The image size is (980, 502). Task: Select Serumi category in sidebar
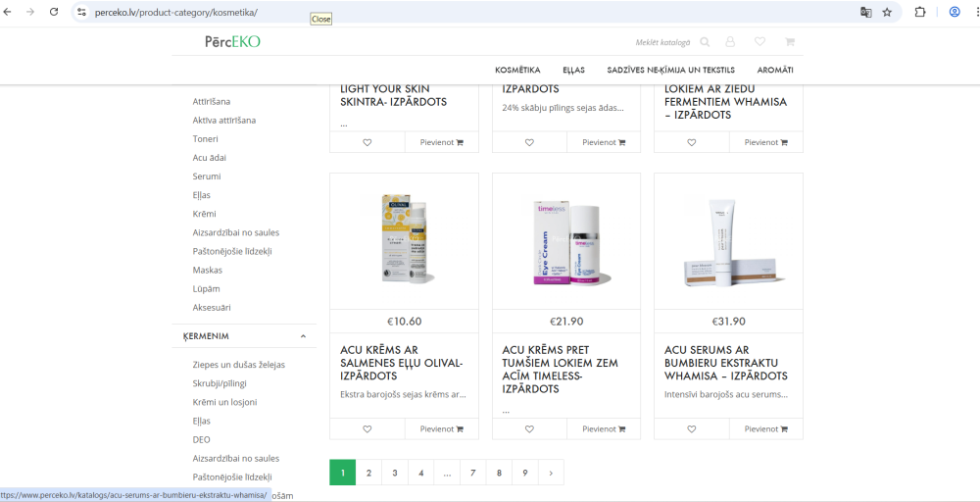(207, 176)
